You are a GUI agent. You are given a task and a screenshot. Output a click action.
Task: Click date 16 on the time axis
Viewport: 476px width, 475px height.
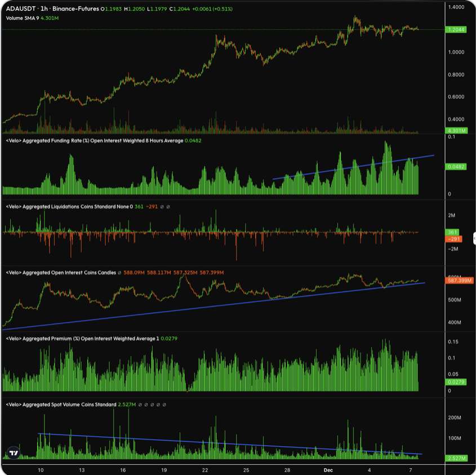123,470
